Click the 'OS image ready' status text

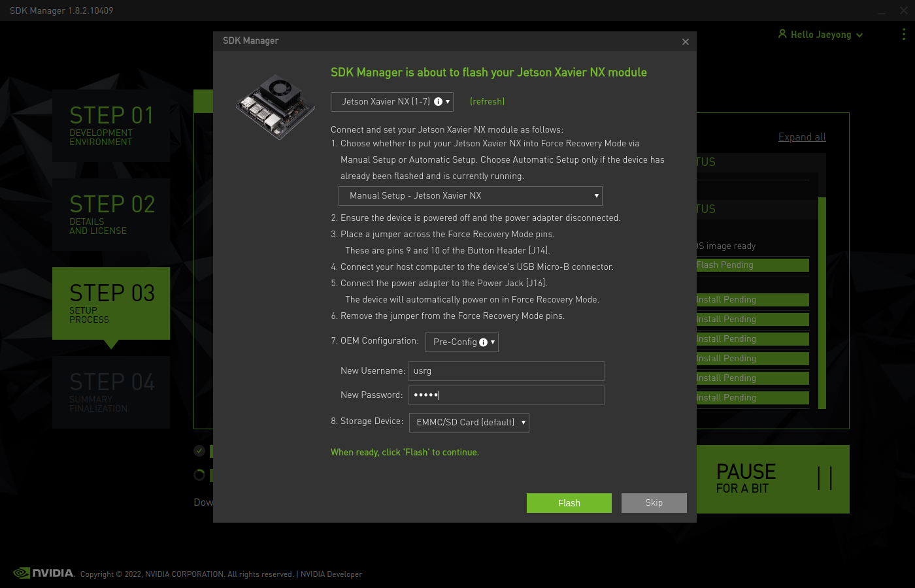[x=726, y=246]
